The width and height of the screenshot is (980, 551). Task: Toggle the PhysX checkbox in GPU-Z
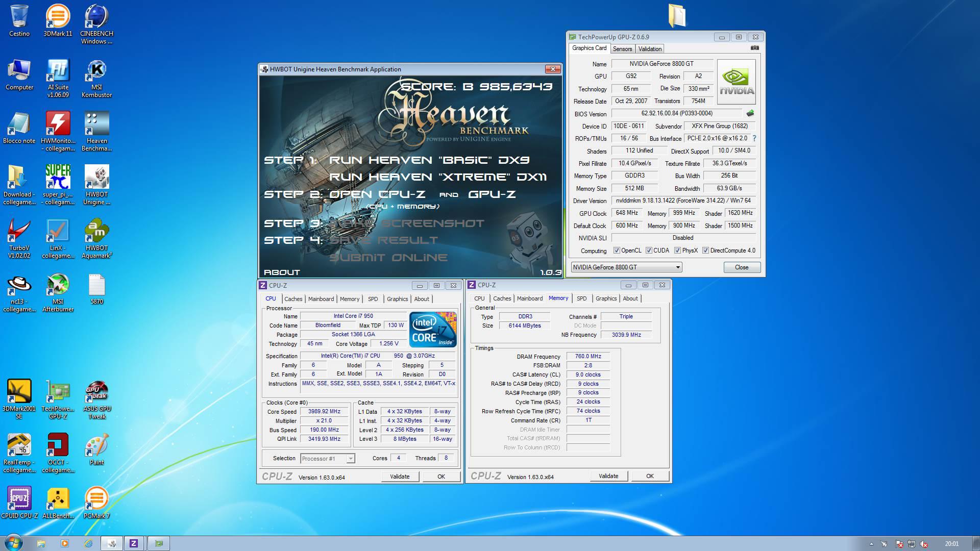(x=677, y=251)
